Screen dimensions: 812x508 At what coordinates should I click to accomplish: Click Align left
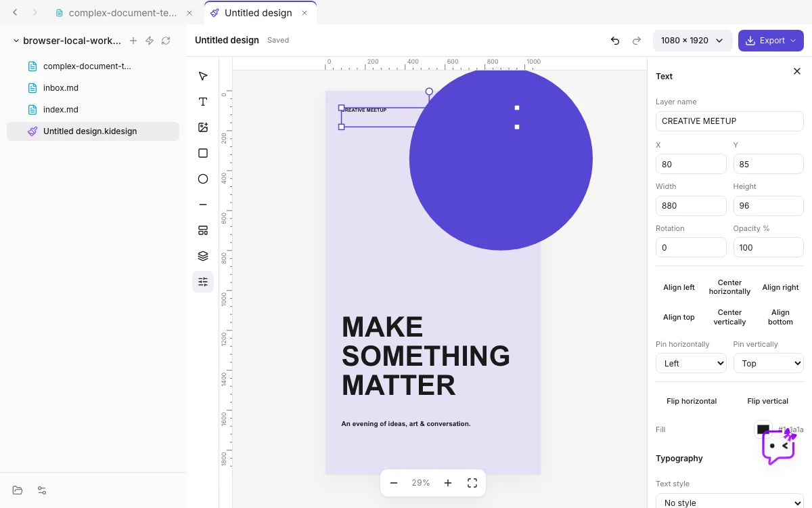coord(679,287)
